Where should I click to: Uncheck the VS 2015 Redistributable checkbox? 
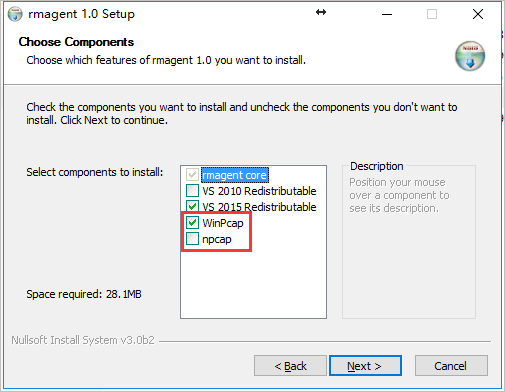[192, 207]
